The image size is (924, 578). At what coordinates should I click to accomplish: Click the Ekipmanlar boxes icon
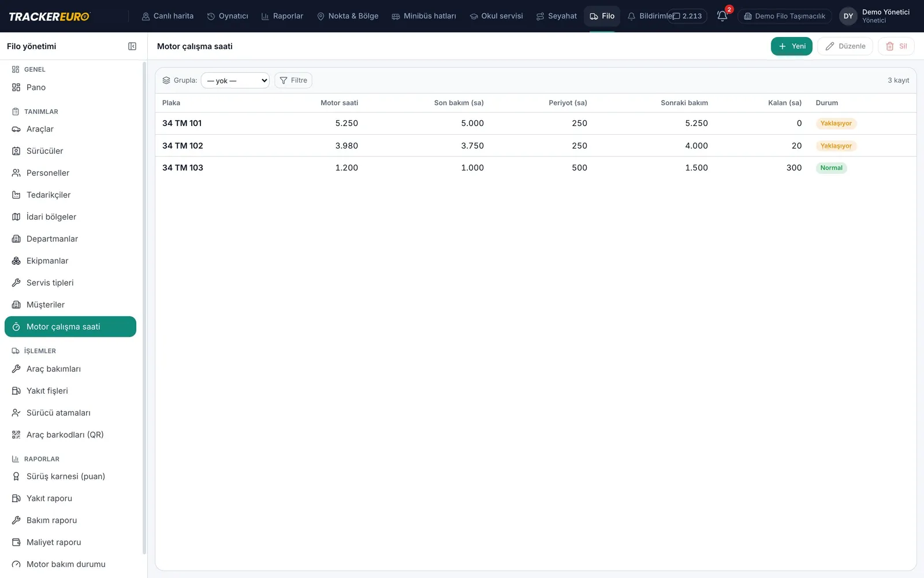(x=16, y=261)
